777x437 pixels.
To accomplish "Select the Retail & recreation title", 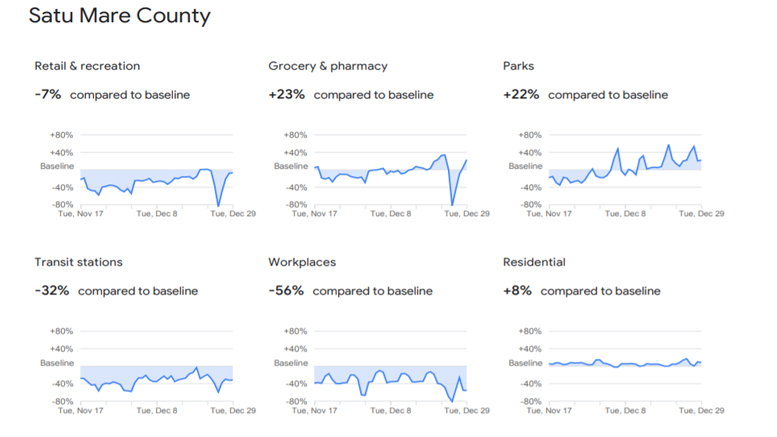I will 87,66.
